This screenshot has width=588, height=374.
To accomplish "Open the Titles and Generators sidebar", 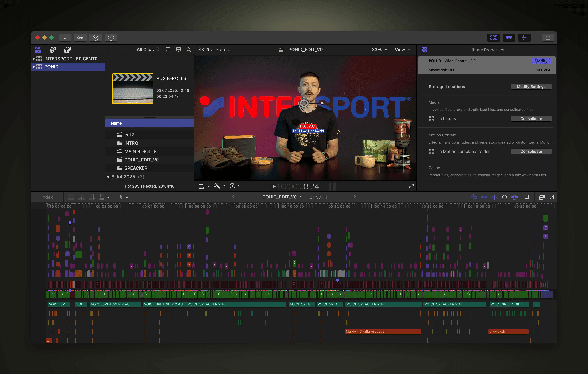I will point(67,50).
